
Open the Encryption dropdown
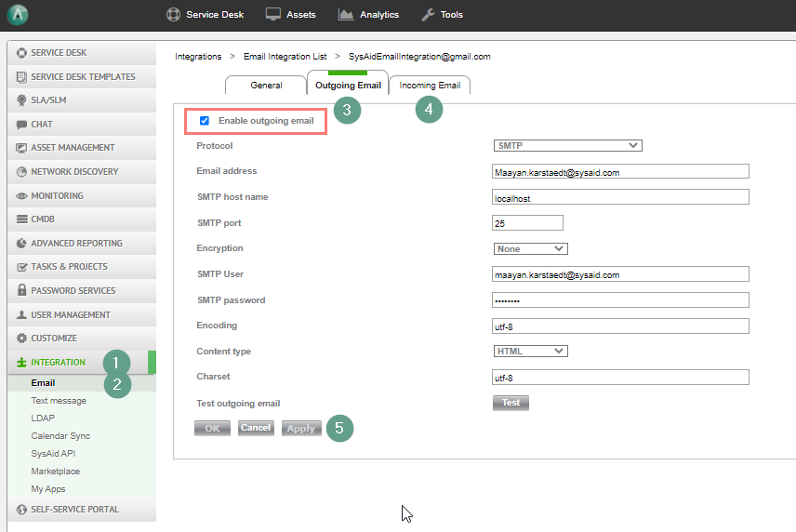(x=530, y=248)
